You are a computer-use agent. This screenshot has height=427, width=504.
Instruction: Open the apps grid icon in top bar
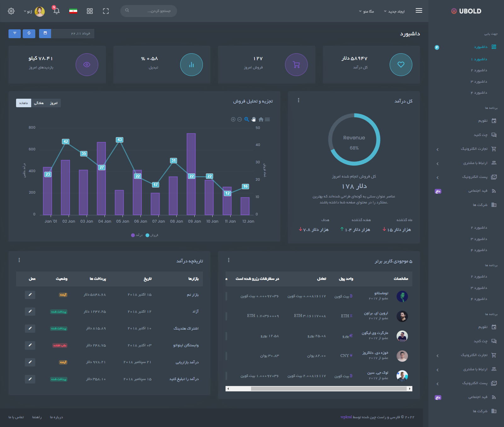point(90,11)
